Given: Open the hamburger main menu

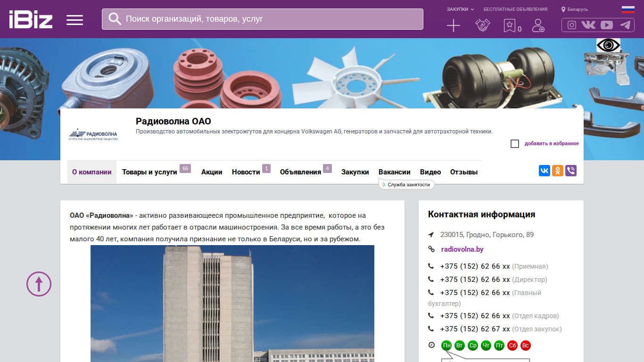Looking at the screenshot, I should point(74,20).
